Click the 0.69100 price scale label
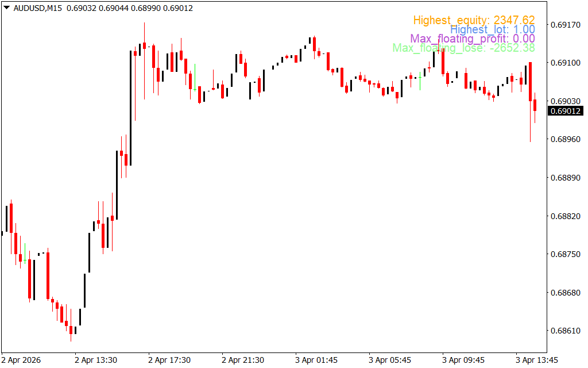The height and width of the screenshot is (368, 588). coord(566,63)
